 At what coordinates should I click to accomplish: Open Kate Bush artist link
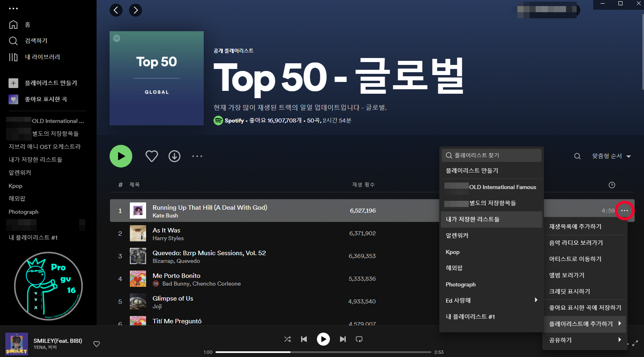click(x=165, y=216)
